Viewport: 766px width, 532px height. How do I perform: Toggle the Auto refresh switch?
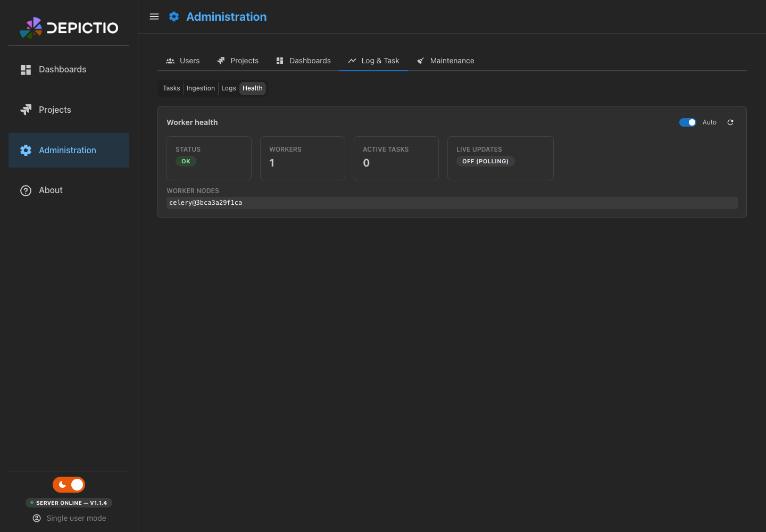688,122
